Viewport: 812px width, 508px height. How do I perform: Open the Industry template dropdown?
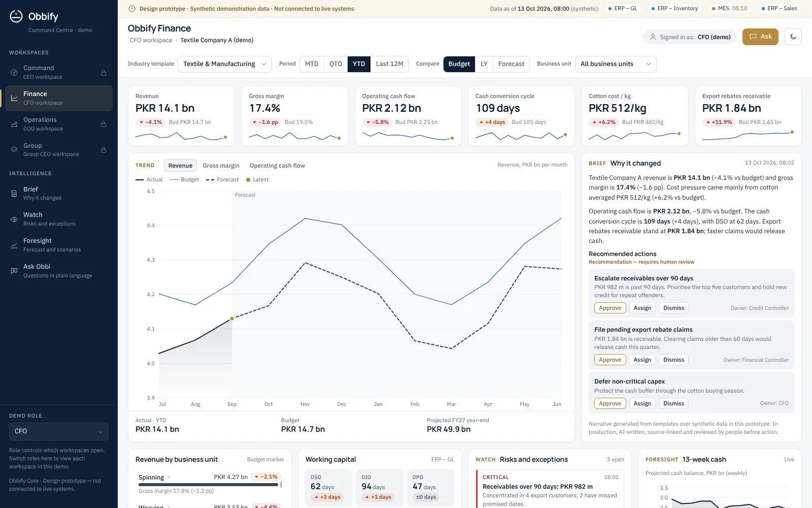click(x=225, y=64)
